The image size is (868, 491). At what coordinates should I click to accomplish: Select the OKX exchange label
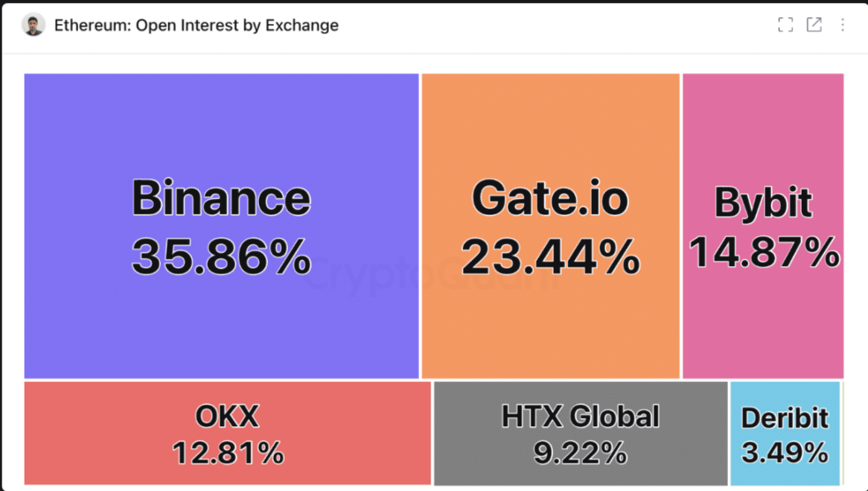click(227, 416)
